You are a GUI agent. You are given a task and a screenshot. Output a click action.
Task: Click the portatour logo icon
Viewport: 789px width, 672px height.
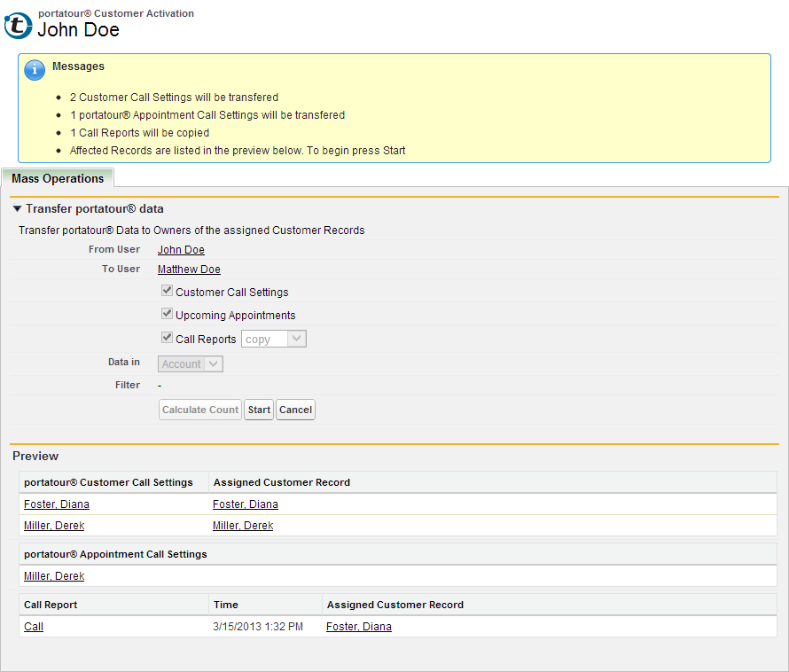pos(18,25)
